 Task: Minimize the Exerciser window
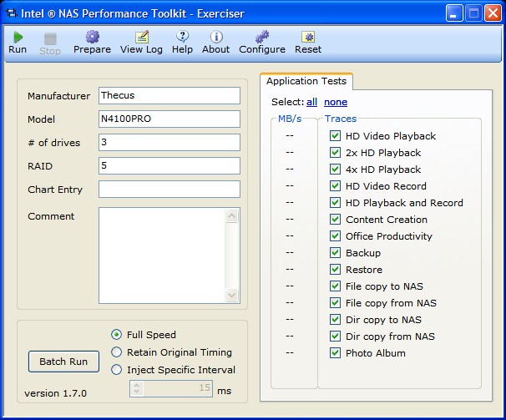pos(454,13)
